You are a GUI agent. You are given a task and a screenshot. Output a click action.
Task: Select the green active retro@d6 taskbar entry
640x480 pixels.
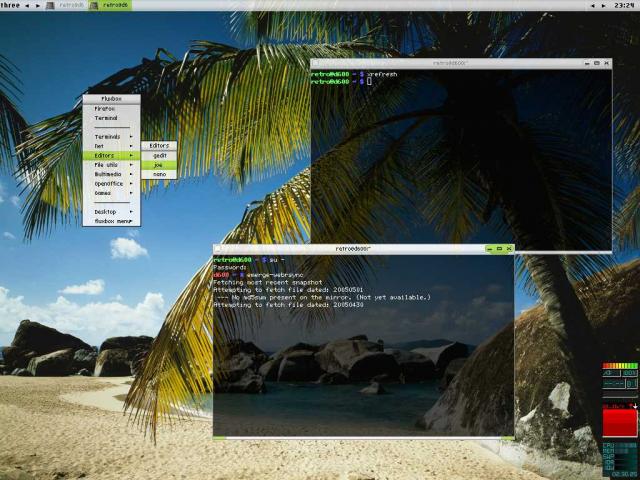pyautogui.click(x=110, y=5)
